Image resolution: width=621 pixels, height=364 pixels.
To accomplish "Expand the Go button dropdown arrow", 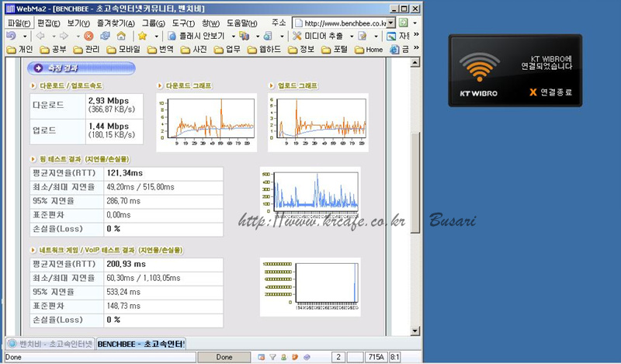I will pyautogui.click(x=415, y=23).
